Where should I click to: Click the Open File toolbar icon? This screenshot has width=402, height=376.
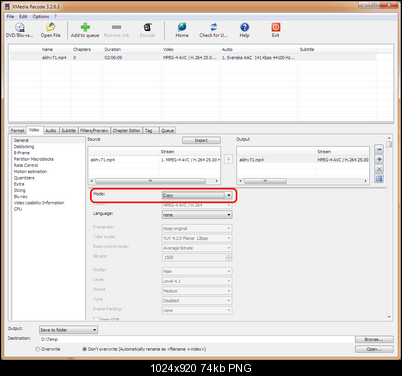click(x=51, y=30)
